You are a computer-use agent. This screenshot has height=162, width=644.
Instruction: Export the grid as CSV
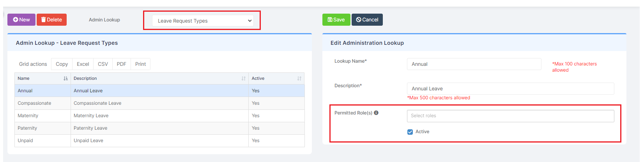tap(103, 64)
